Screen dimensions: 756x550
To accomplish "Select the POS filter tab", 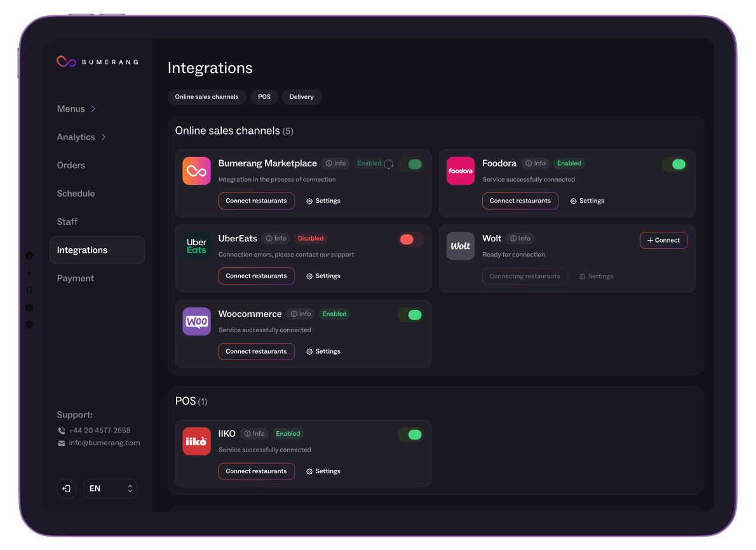I will coord(264,97).
